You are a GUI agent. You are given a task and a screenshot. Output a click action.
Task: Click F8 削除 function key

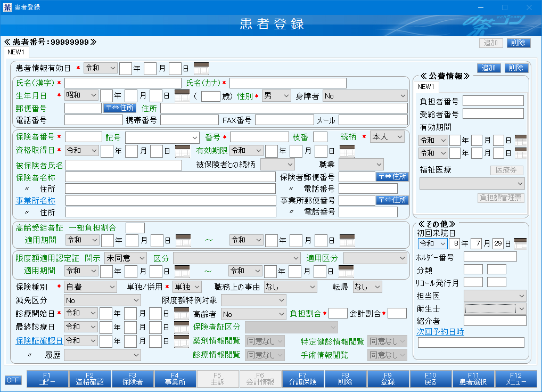point(346,379)
